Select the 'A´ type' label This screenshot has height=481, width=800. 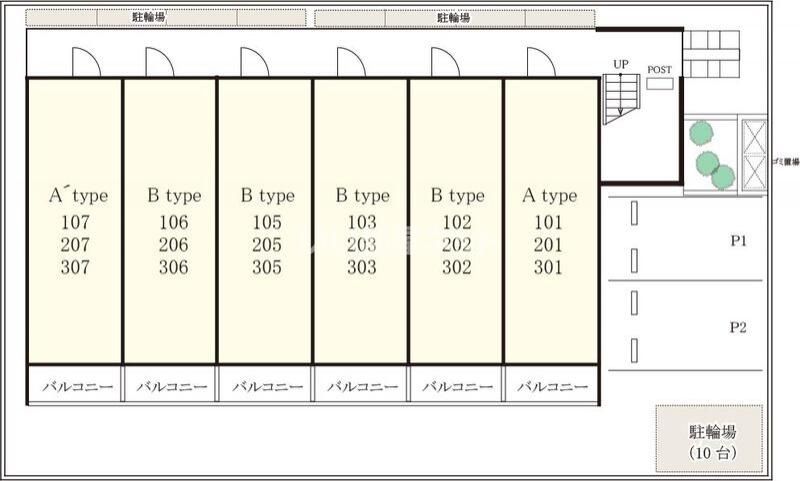click(79, 195)
